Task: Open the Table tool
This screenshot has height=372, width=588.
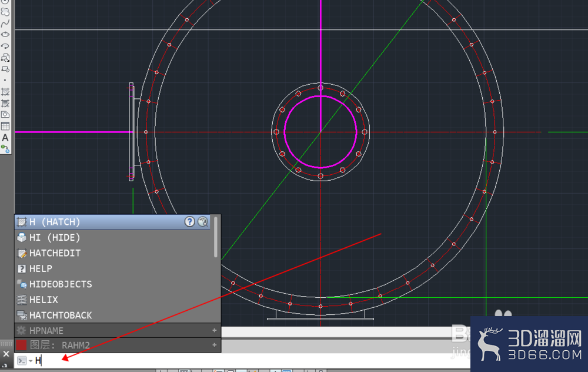Action: coord(5,126)
